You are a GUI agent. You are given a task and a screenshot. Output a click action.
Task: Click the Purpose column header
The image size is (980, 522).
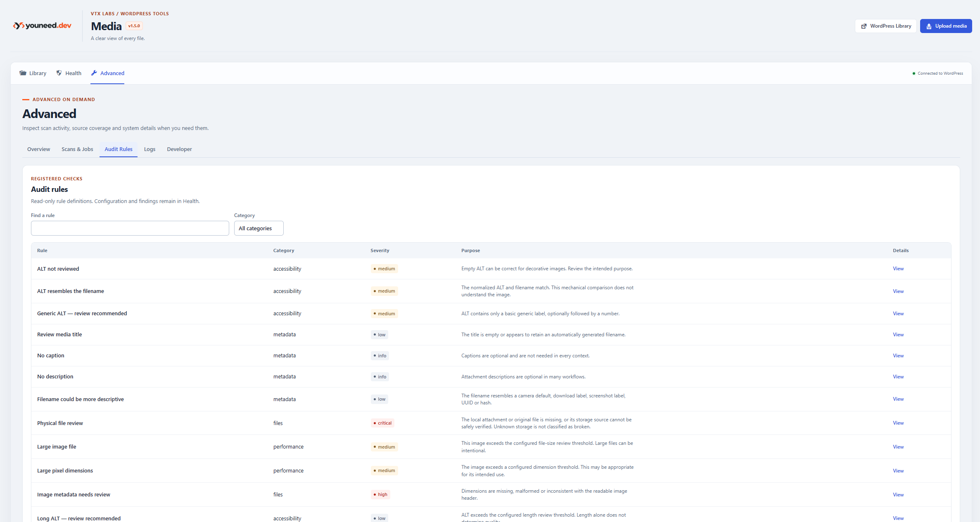pos(470,250)
